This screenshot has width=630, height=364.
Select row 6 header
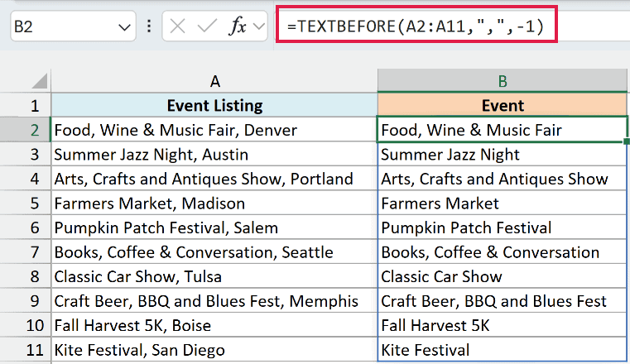(x=26, y=228)
